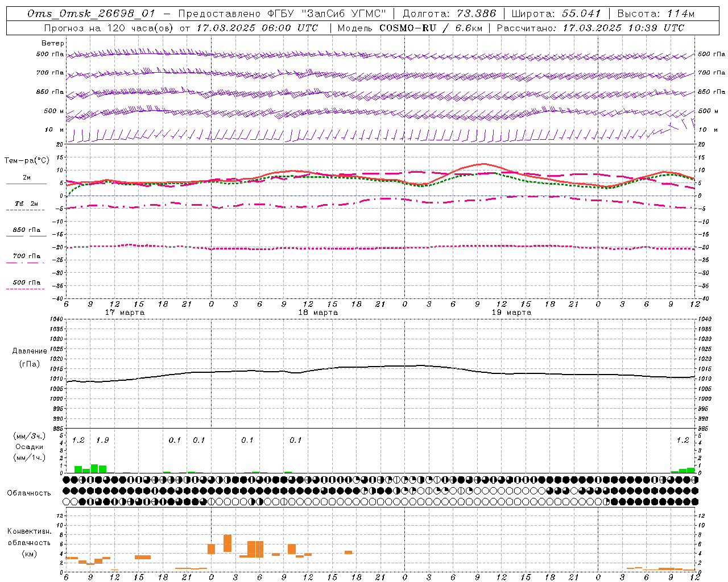Click the rightmost 1.2 precipitation total
This screenshot has width=728, height=582.
tap(682, 440)
